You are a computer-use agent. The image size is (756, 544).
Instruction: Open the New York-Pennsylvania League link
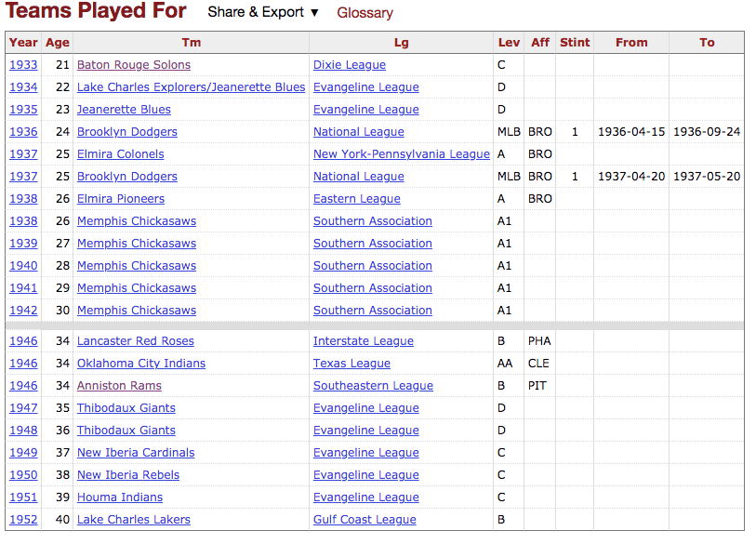pos(401,154)
